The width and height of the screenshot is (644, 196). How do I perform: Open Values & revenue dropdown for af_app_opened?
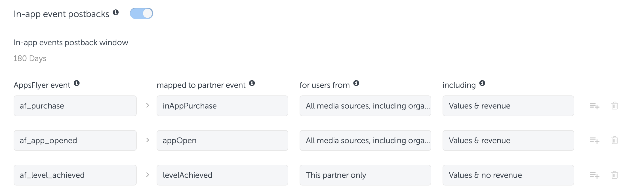pyautogui.click(x=508, y=140)
